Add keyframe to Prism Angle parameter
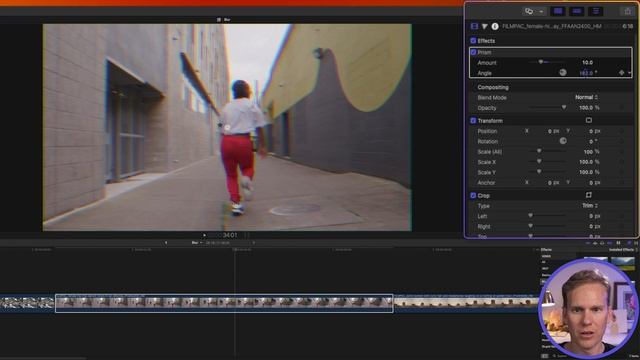Image resolution: width=640 pixels, height=360 pixels. [x=622, y=73]
